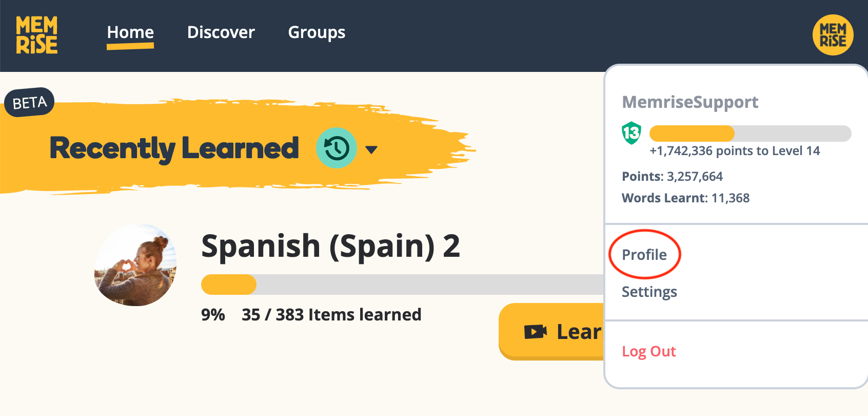Click the yellow Learn button
Screen dimensions: 868x416
[x=551, y=331]
